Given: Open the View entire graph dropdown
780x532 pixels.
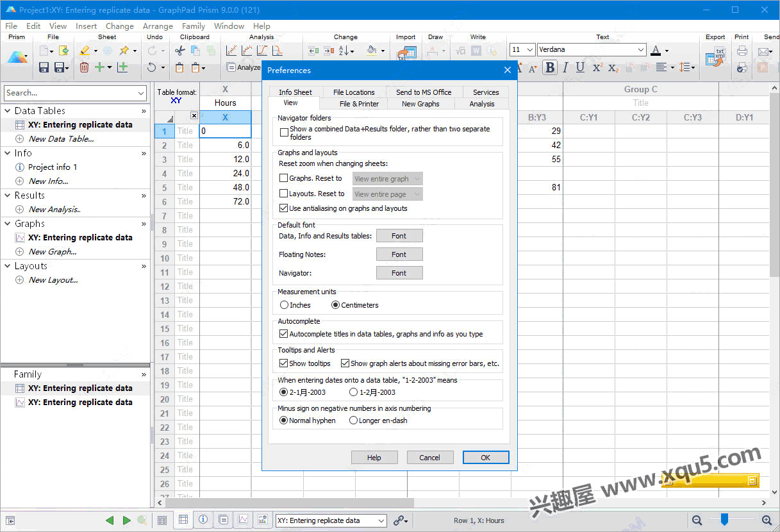Looking at the screenshot, I should coord(388,179).
